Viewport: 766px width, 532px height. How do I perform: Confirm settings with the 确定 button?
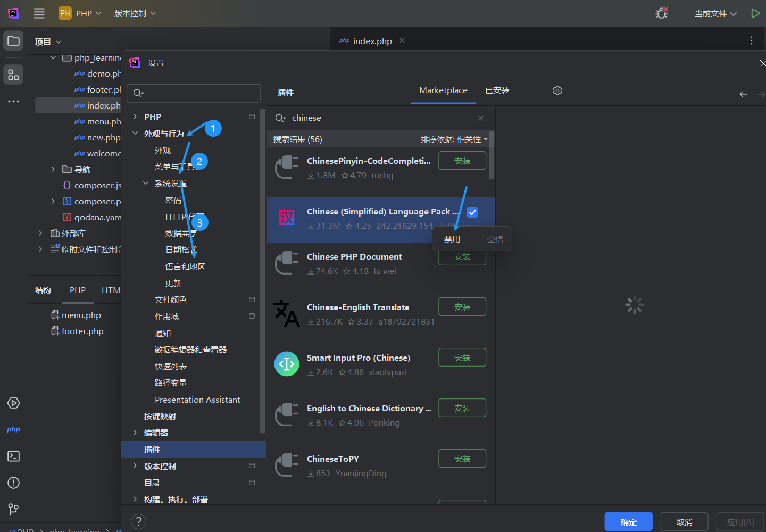pos(629,522)
